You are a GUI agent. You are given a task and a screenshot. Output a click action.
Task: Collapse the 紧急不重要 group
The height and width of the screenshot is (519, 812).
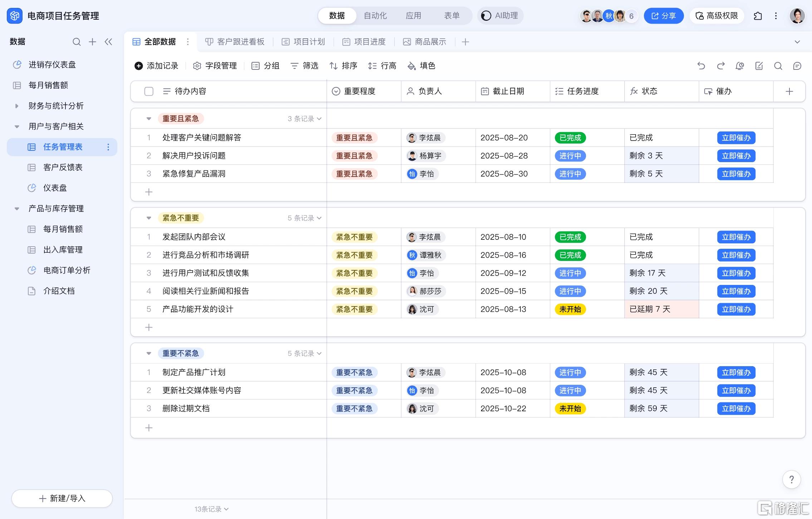pyautogui.click(x=149, y=218)
